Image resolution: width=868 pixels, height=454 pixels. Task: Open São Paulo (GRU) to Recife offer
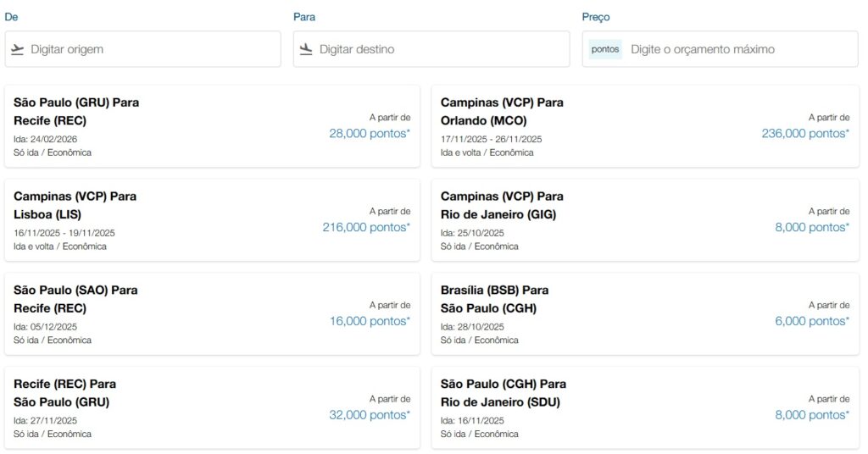[212, 126]
